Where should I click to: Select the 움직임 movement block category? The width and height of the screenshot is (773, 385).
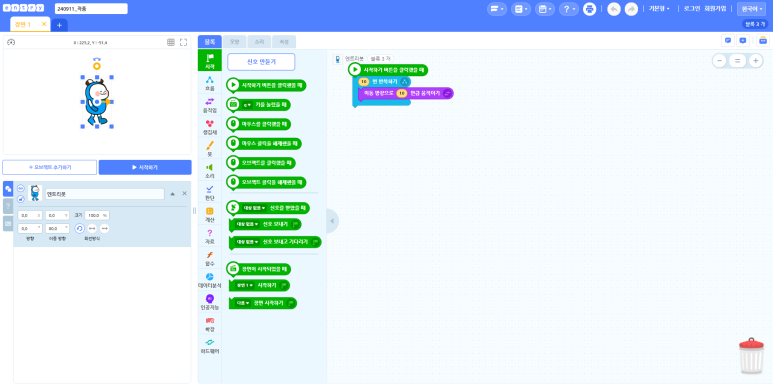(210, 105)
